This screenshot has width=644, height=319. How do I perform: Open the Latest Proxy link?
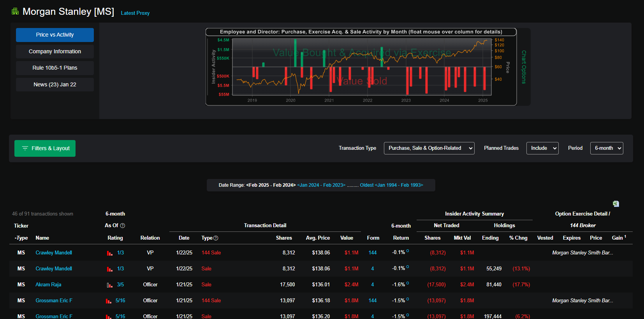[x=135, y=13]
